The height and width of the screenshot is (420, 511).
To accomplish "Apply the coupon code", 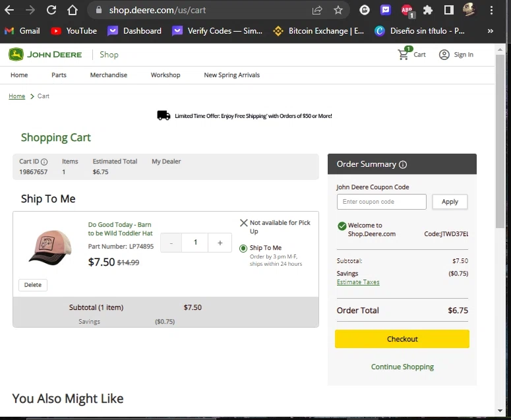I will pyautogui.click(x=450, y=202).
